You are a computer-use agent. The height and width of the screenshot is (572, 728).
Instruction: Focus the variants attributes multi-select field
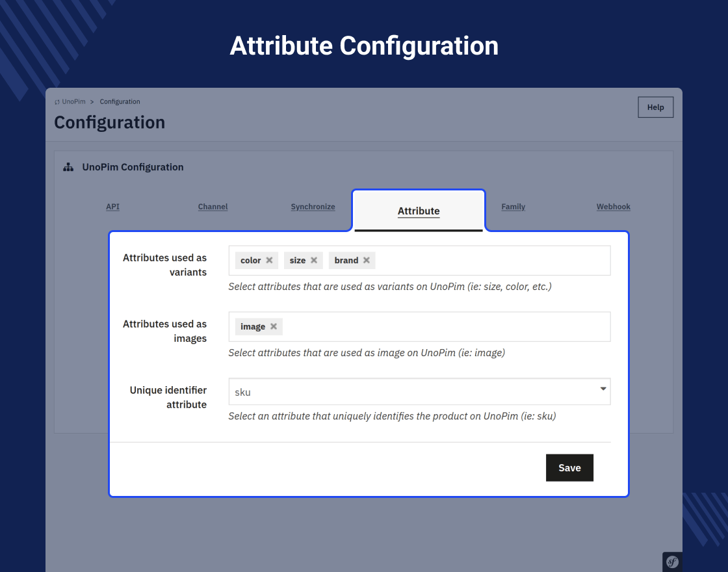point(420,261)
